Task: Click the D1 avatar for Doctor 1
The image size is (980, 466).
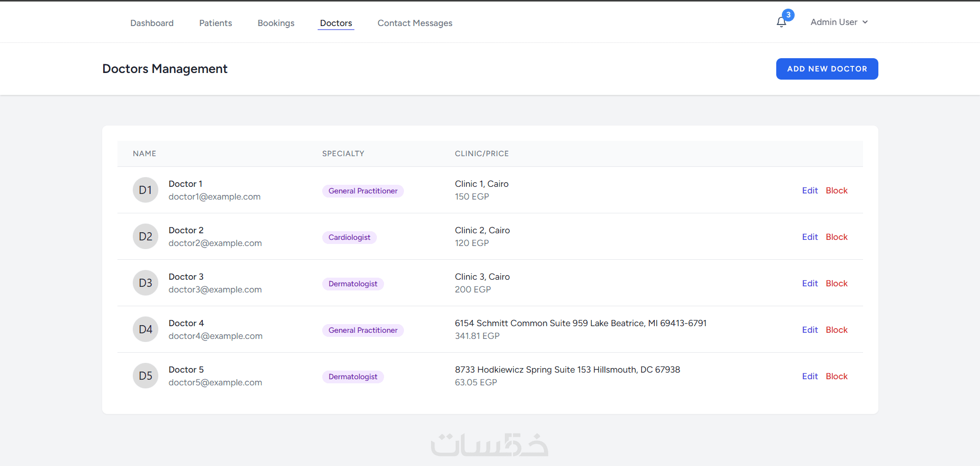Action: (x=146, y=190)
